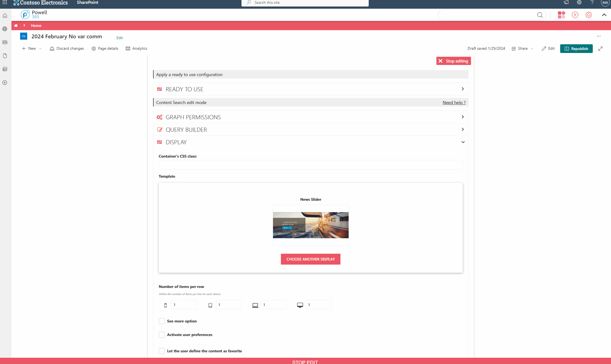This screenshot has width=611, height=364.
Task: Open the Share dropdown
Action: (x=522, y=49)
